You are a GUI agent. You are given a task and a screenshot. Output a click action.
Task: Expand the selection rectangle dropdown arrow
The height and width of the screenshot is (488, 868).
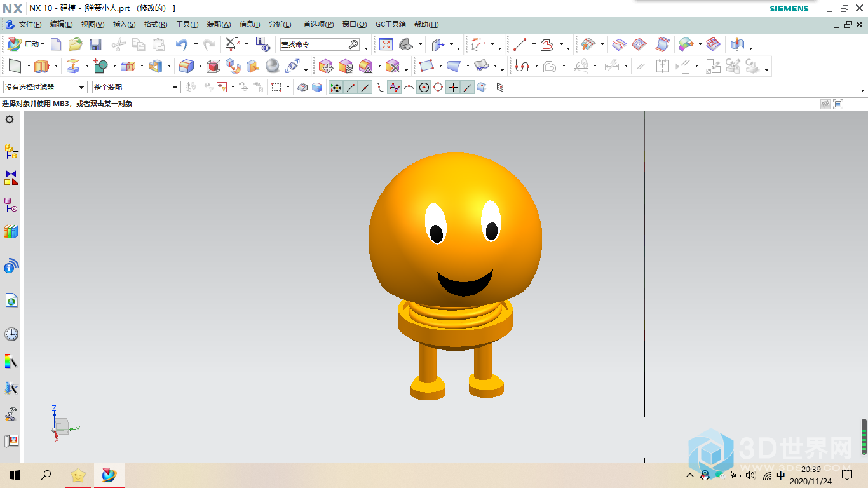[x=288, y=87]
